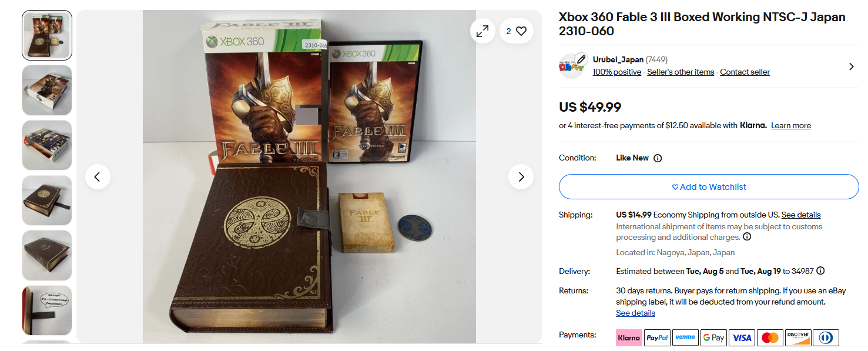Open Seller's other items
This screenshot has height=351, width=868.
(681, 72)
